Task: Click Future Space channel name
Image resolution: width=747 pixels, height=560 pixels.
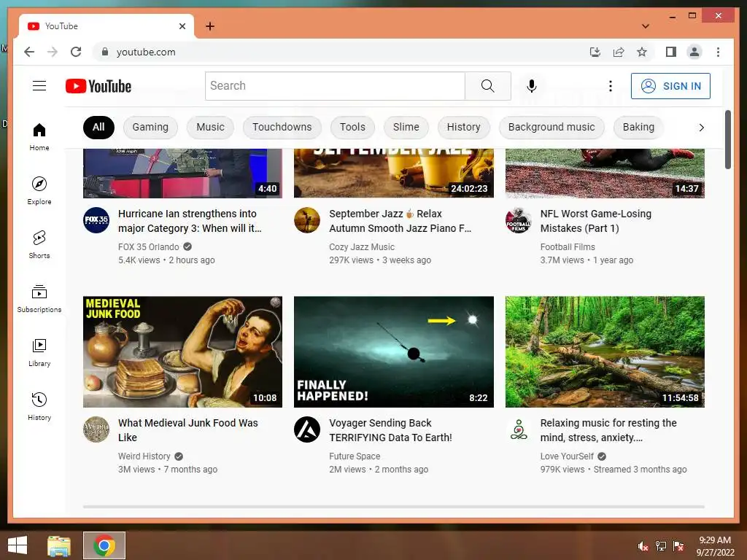Action: point(355,456)
